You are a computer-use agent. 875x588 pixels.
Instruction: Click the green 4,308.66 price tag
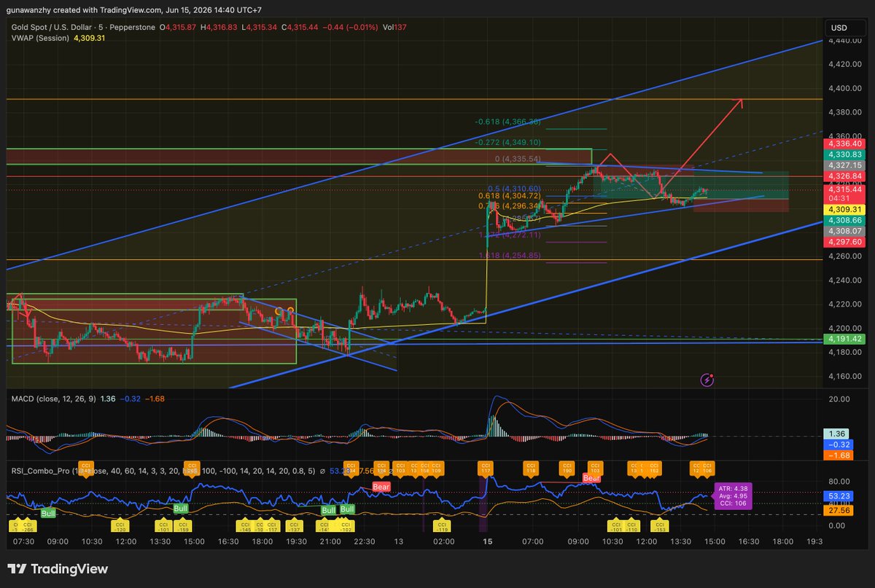coord(843,219)
